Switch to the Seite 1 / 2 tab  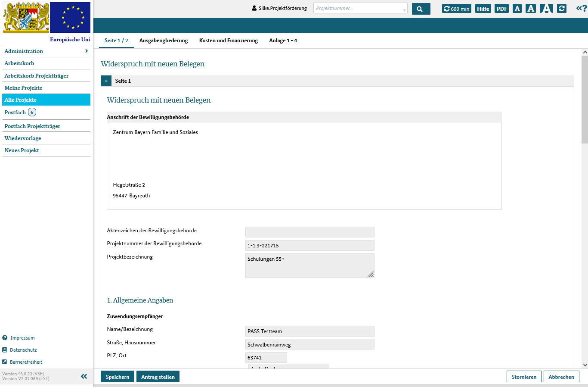[116, 41]
